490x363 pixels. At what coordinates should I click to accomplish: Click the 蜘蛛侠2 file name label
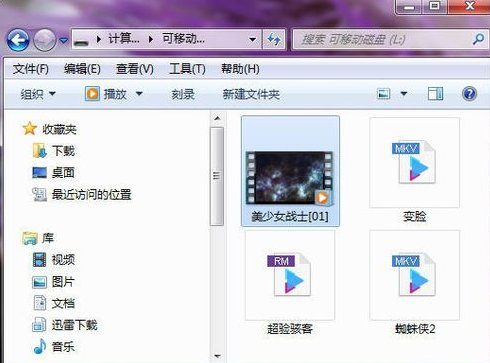[x=415, y=329]
